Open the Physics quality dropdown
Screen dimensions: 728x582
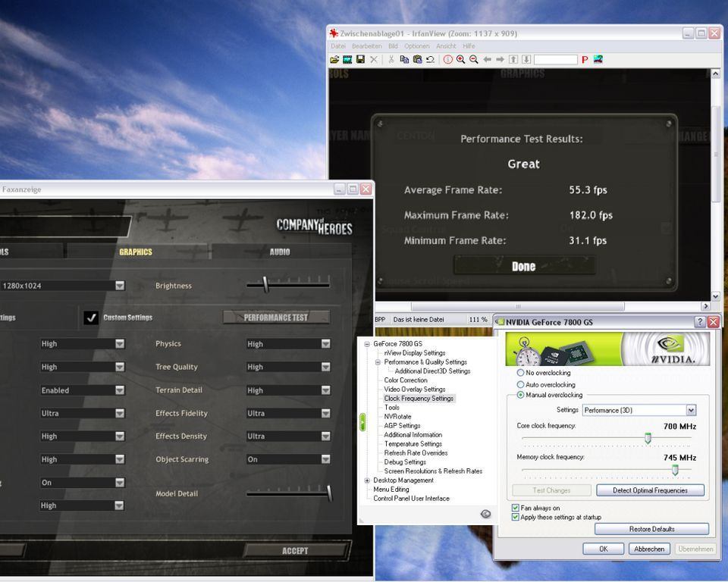(x=326, y=343)
